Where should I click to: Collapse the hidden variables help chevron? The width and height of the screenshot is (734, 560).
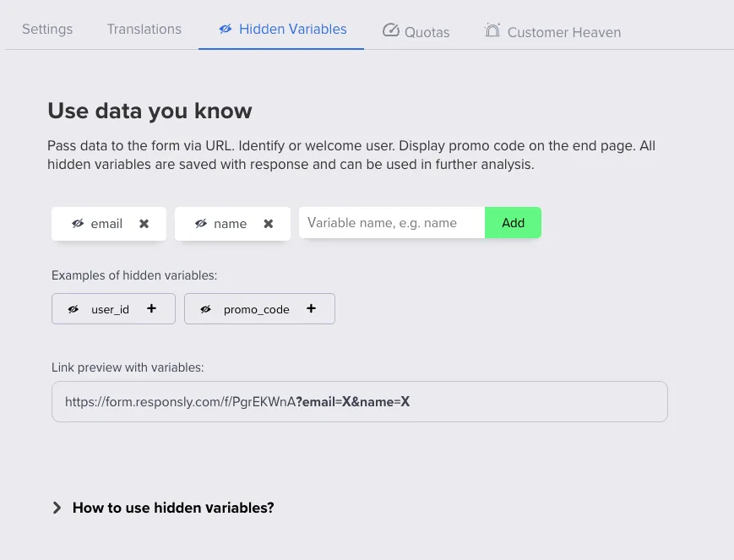pyautogui.click(x=57, y=508)
